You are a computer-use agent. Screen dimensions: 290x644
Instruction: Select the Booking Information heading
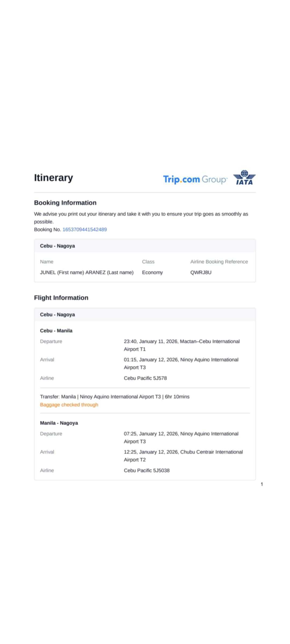tap(65, 203)
